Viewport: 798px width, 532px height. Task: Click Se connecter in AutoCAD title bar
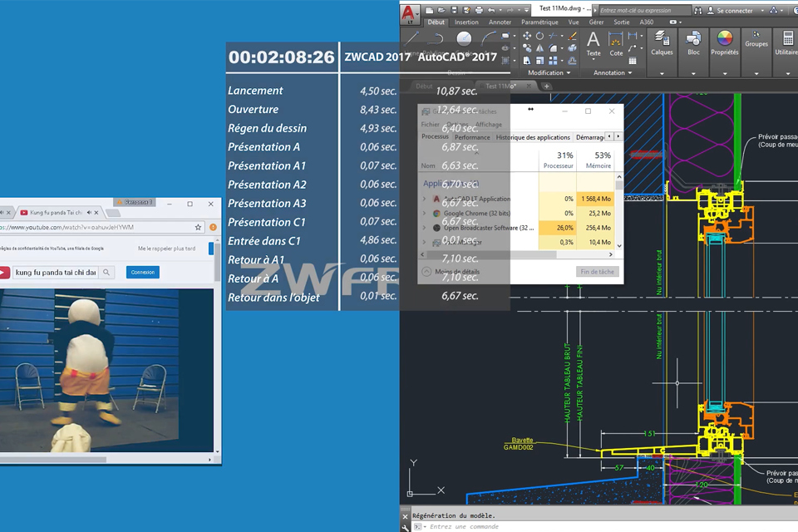[734, 10]
